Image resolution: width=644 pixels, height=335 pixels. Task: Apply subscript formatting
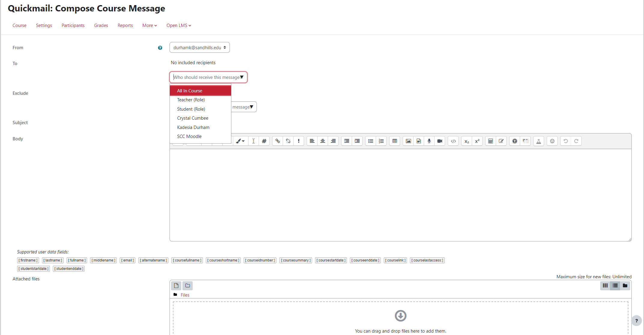(467, 141)
